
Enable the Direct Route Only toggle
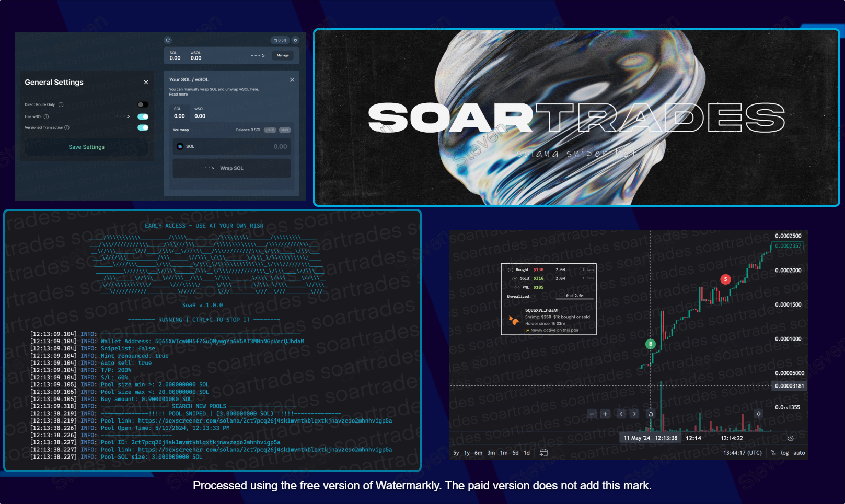[x=143, y=104]
